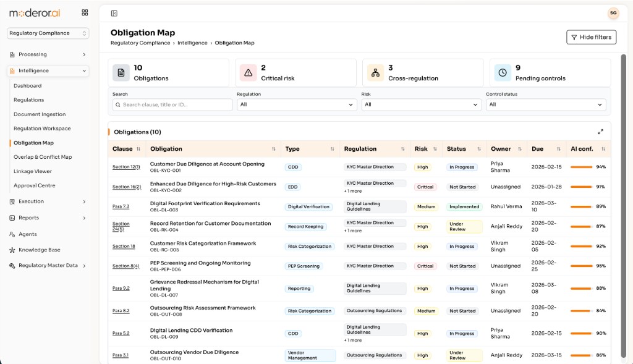Click the Knowledge Base sidebar icon
633x364 pixels.
tap(12, 250)
